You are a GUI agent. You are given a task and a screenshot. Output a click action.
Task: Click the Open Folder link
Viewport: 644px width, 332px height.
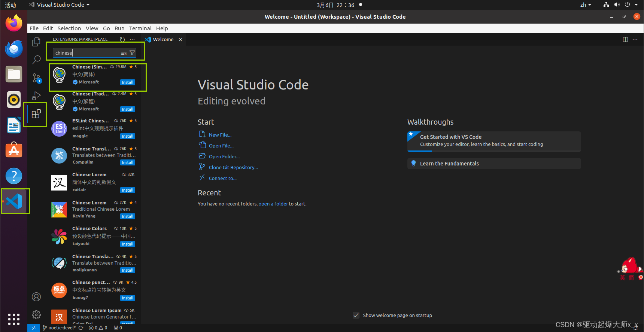pyautogui.click(x=224, y=156)
